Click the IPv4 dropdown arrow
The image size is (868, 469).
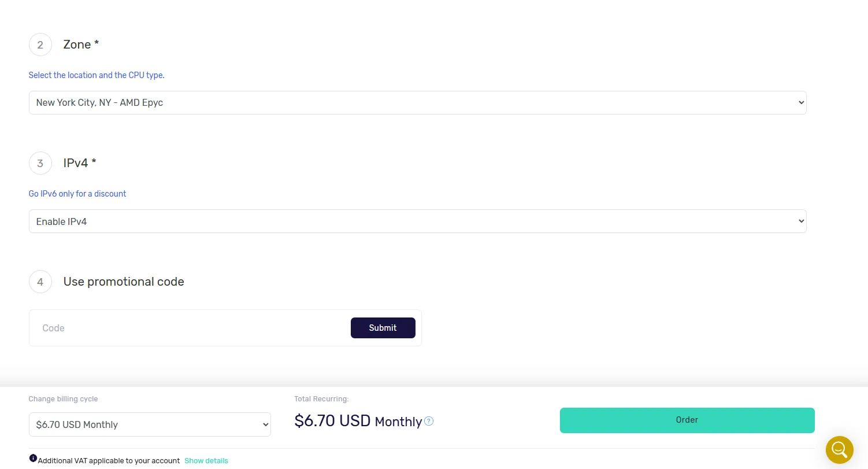pyautogui.click(x=800, y=221)
